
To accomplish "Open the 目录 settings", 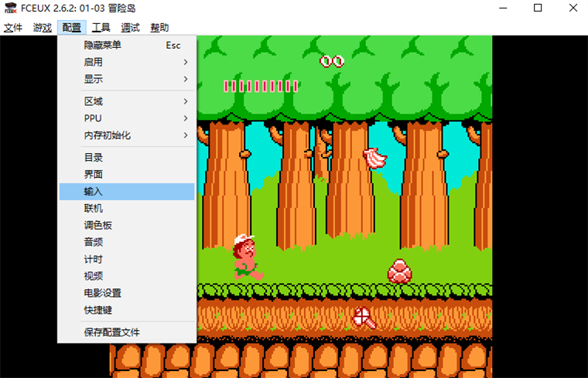I will tap(127, 158).
